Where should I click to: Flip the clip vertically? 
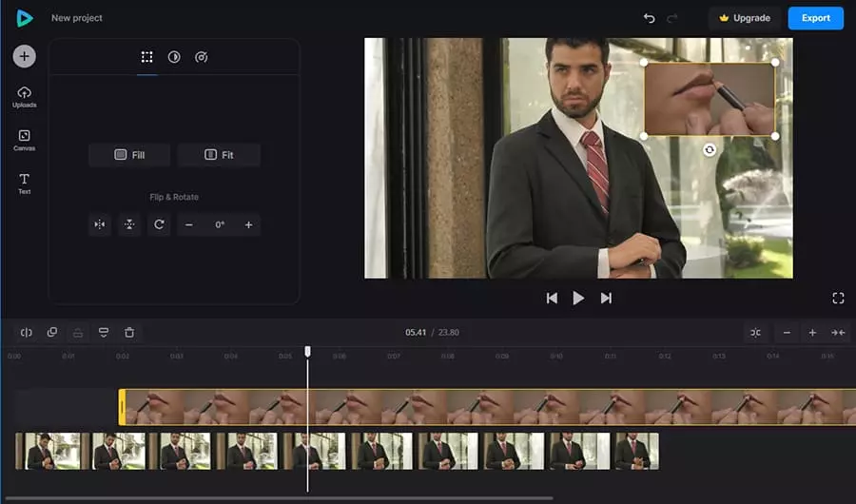[129, 224]
